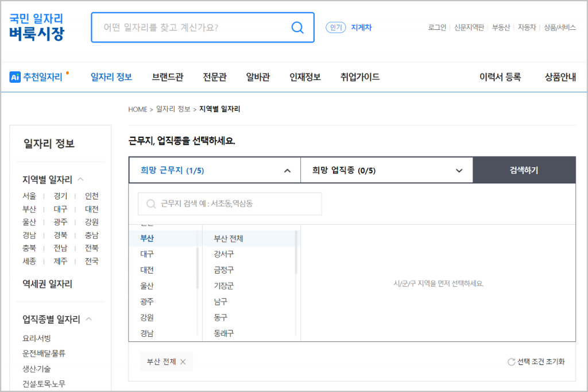Click the district list scrollbar

[296, 252]
